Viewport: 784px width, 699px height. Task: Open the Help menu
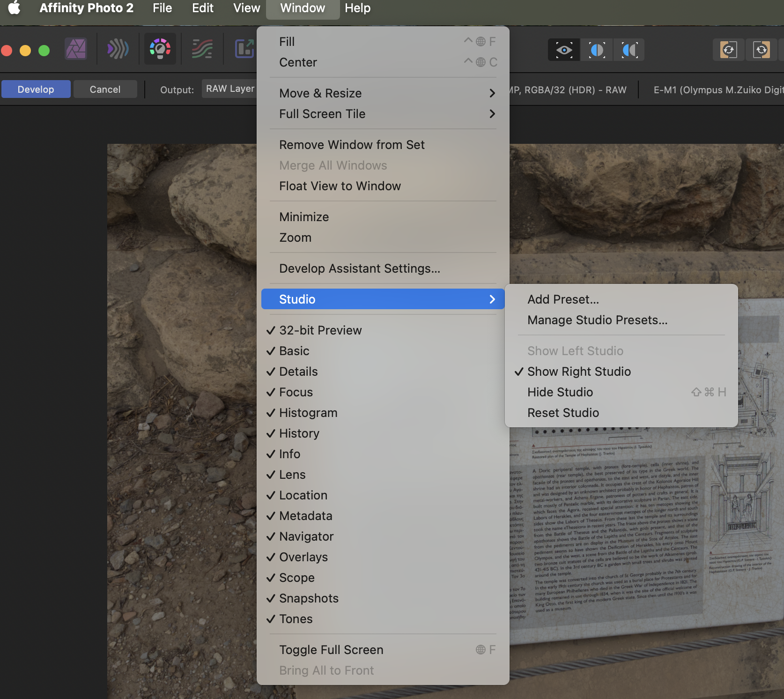point(357,8)
